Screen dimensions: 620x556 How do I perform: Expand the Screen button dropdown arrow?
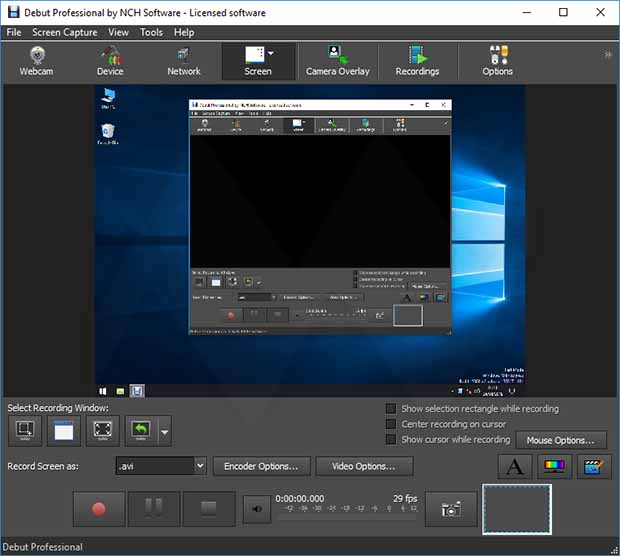point(271,53)
